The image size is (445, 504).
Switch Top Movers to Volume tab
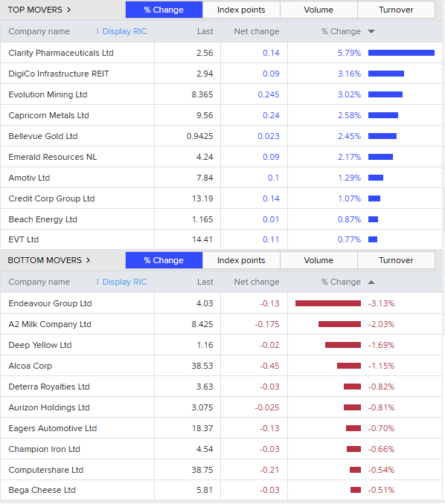pos(318,10)
